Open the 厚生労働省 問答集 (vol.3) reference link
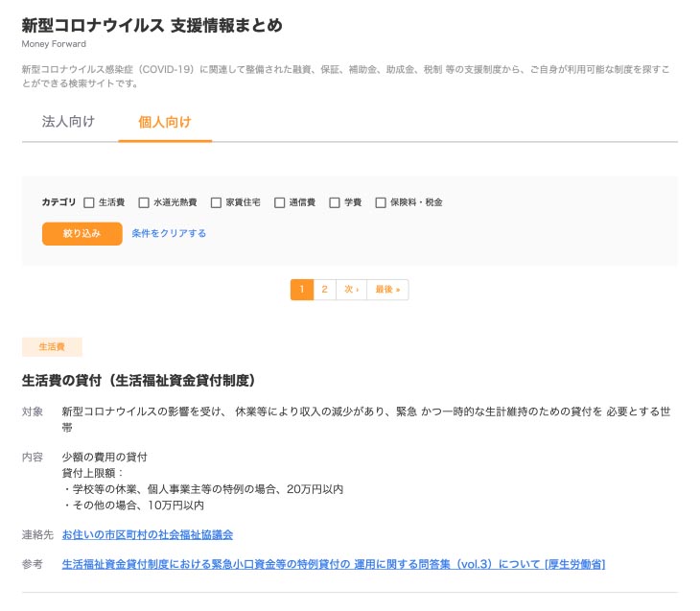 tap(333, 564)
